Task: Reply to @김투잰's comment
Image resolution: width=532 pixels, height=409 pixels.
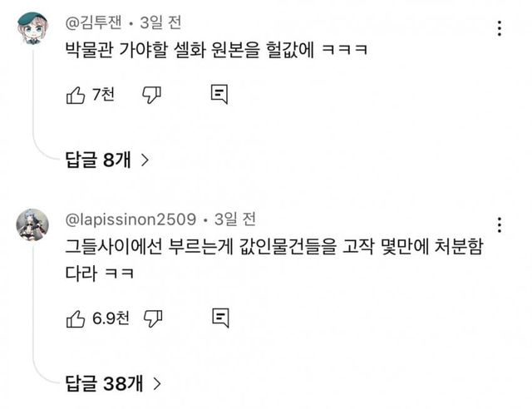Action: click(219, 95)
